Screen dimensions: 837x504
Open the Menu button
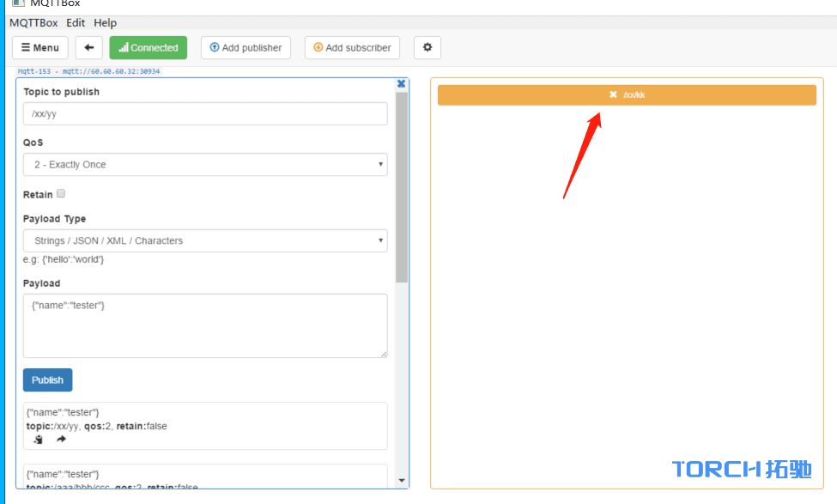[x=40, y=47]
